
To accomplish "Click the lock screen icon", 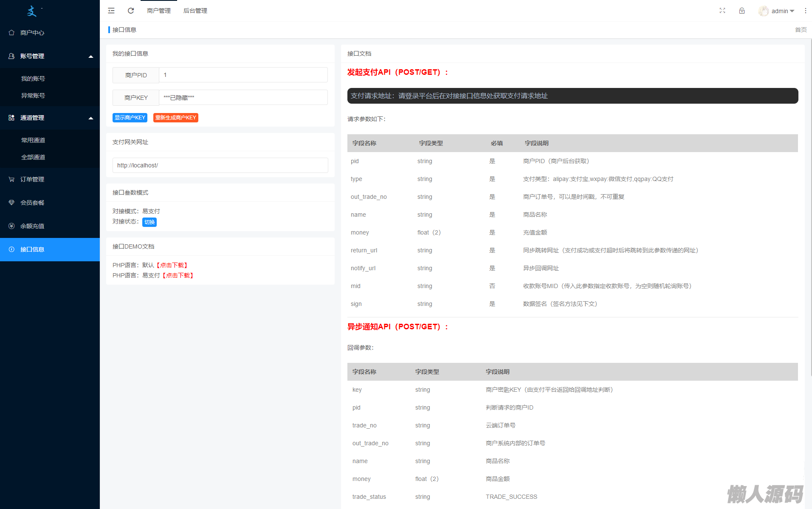I will click(742, 11).
